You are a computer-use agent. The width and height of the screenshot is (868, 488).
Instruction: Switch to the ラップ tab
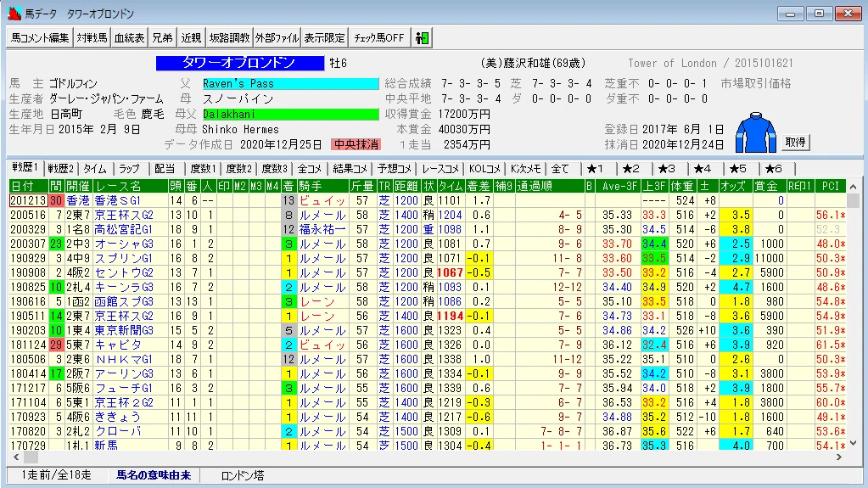tap(130, 169)
